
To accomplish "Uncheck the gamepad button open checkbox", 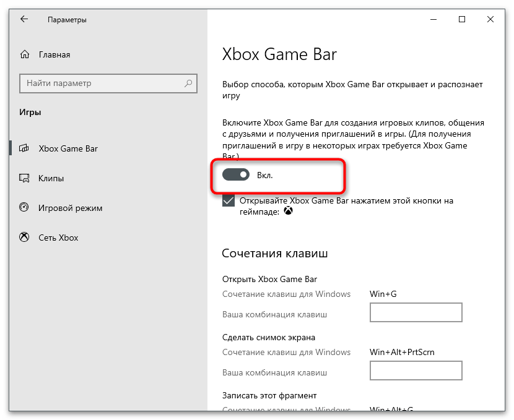I will (229, 200).
